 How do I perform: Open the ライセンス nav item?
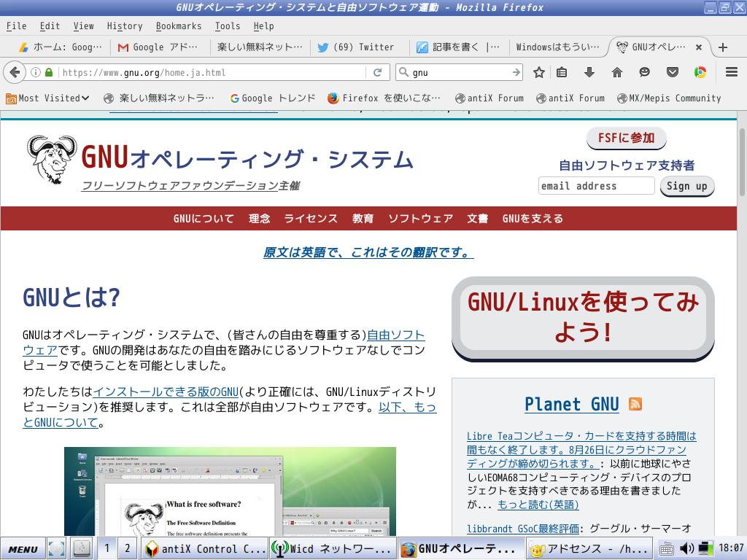[x=311, y=219]
